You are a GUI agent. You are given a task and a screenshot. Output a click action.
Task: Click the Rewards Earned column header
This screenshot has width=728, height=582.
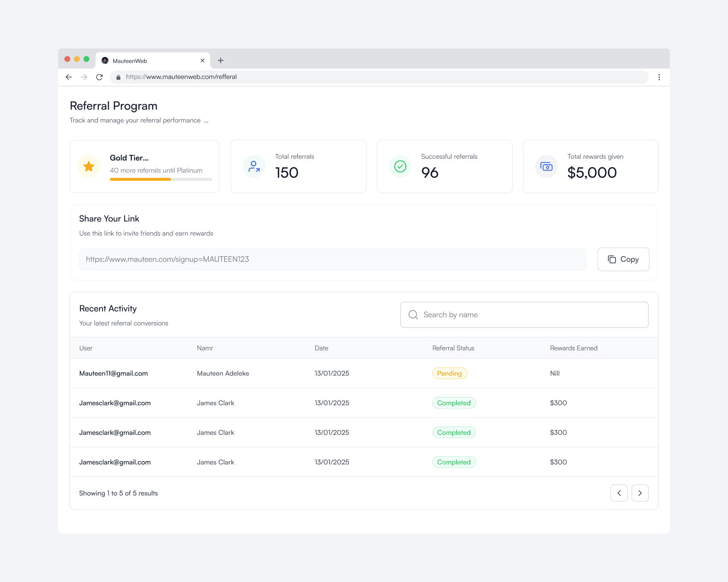(574, 348)
